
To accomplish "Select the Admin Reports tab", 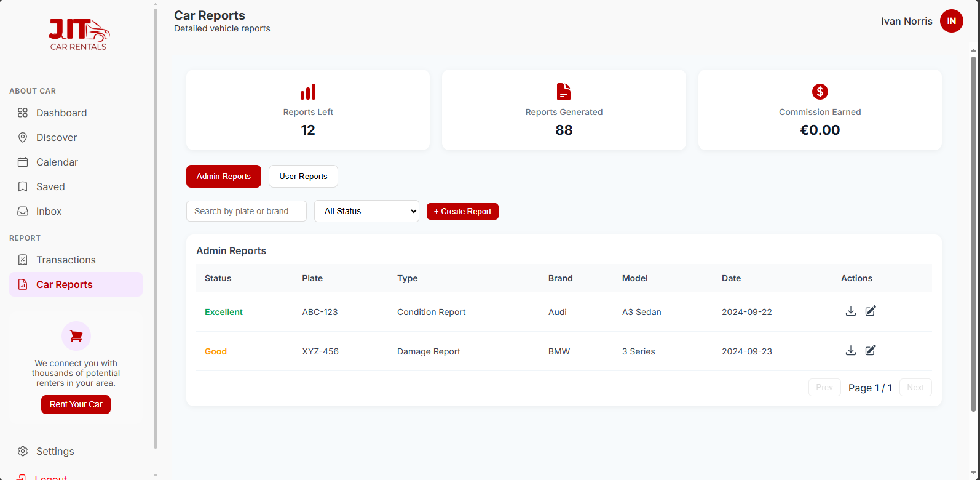I will point(224,176).
